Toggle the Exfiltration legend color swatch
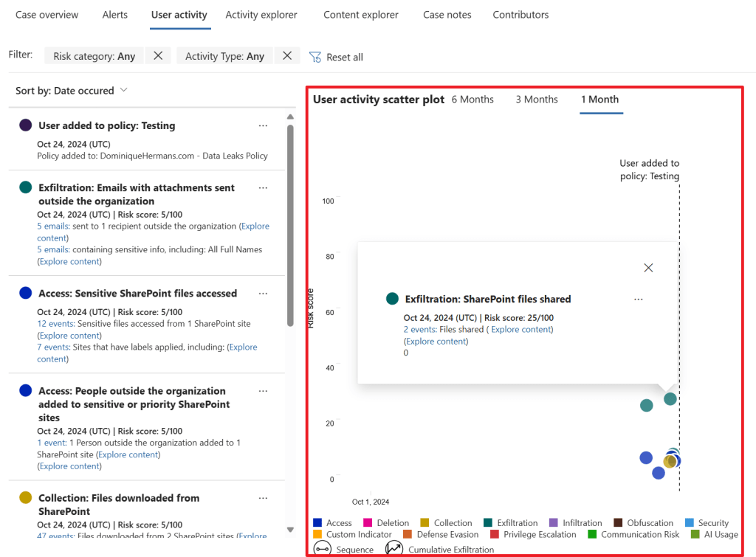This screenshot has height=557, width=756. 488,523
